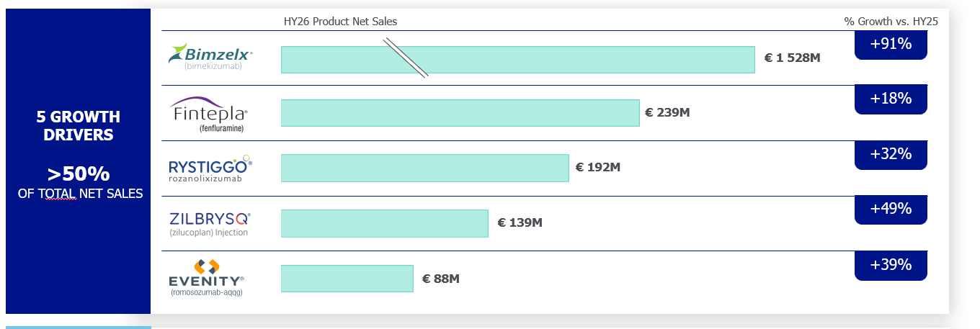Click the Zilbrysq sales bar
Screen dimensions: 980x329
pyautogui.click(x=384, y=223)
